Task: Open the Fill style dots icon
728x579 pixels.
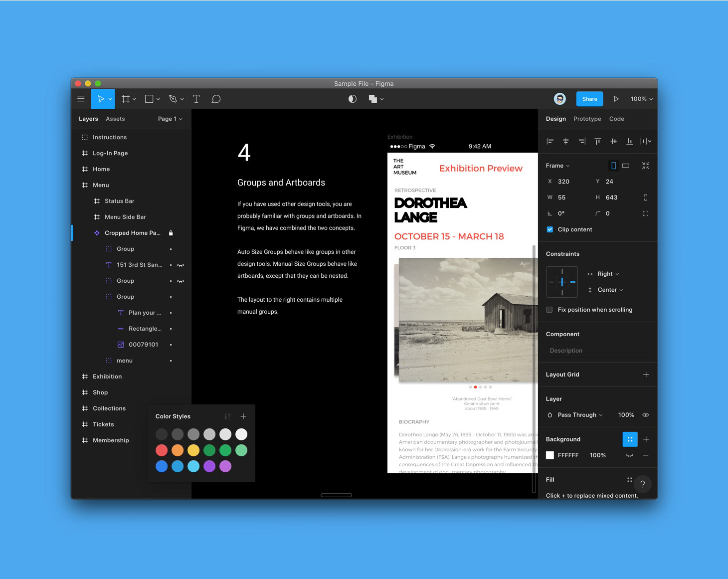Action: tap(630, 480)
